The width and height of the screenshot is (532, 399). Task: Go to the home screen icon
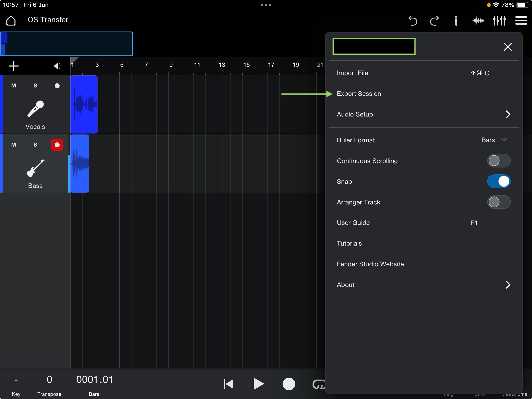(11, 20)
